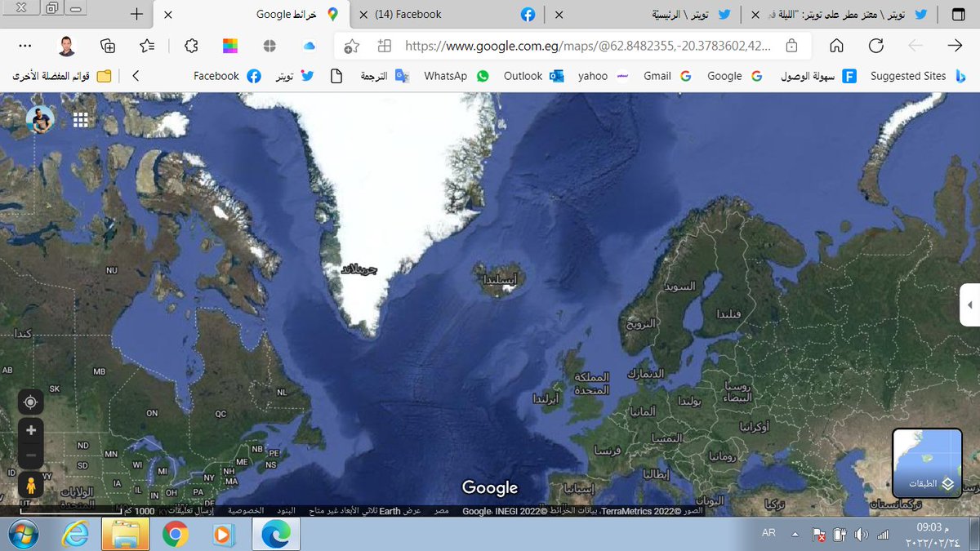Click the مصر country link in footer
Image resolution: width=980 pixels, height=551 pixels.
coord(441,510)
